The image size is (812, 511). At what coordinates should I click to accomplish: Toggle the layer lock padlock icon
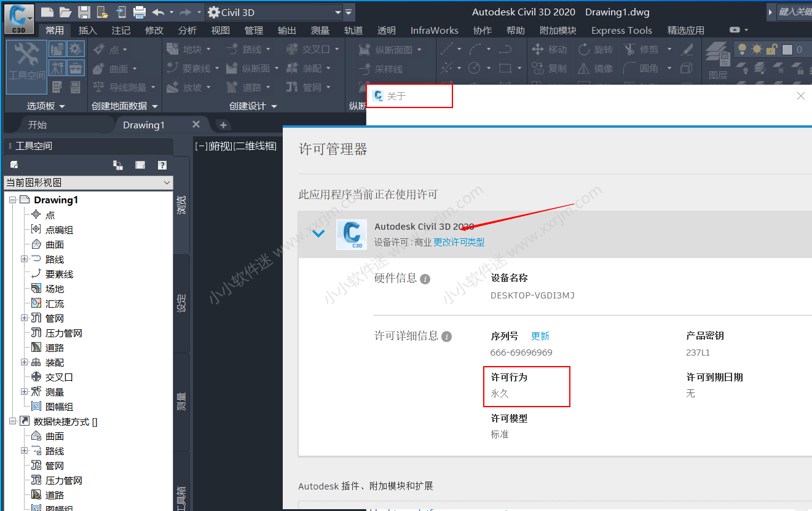(x=771, y=49)
